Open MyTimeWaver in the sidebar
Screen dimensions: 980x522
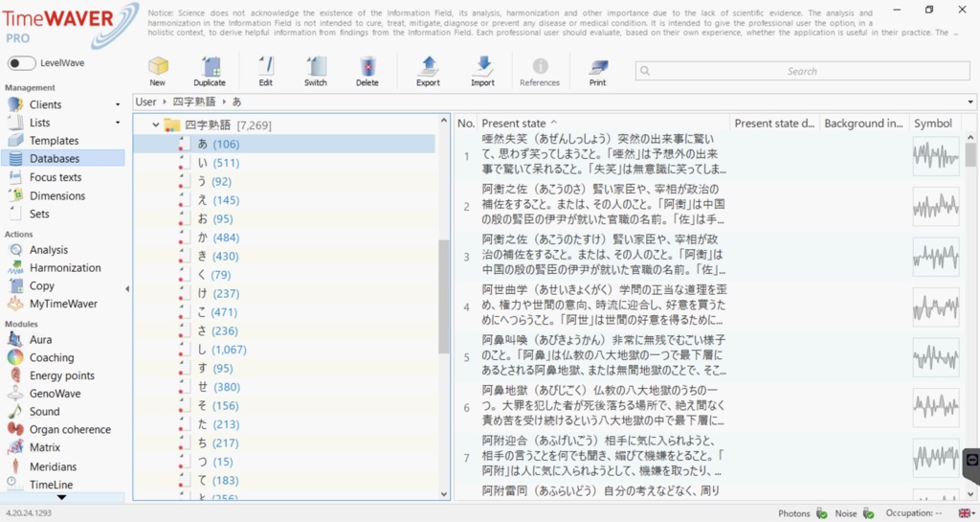coord(63,304)
